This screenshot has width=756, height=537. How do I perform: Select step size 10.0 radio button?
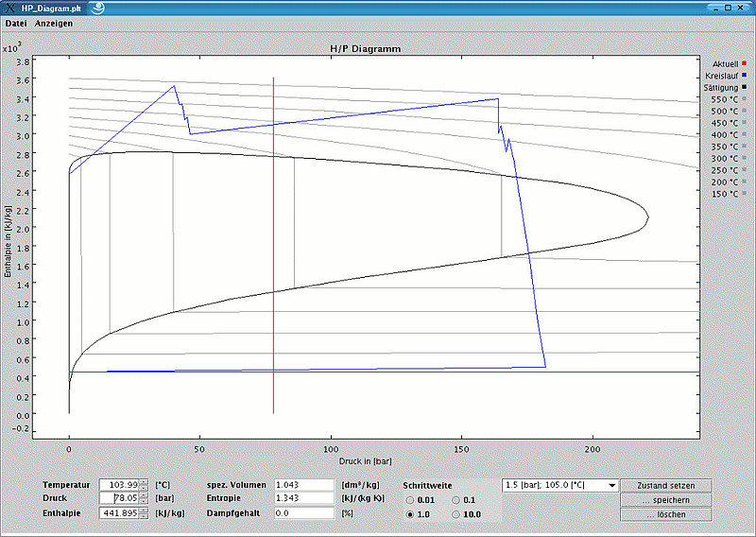[455, 515]
